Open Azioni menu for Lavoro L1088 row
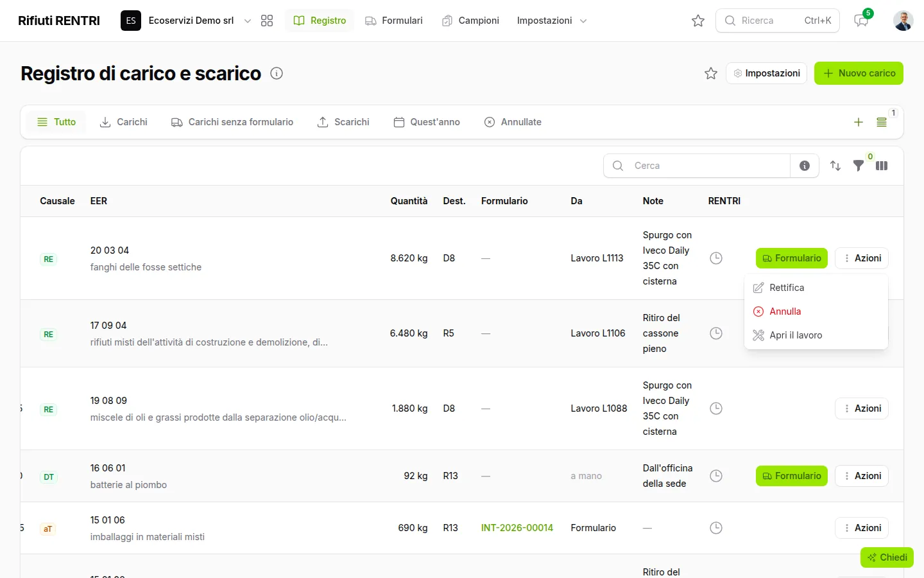924x578 pixels. pyautogui.click(x=862, y=408)
